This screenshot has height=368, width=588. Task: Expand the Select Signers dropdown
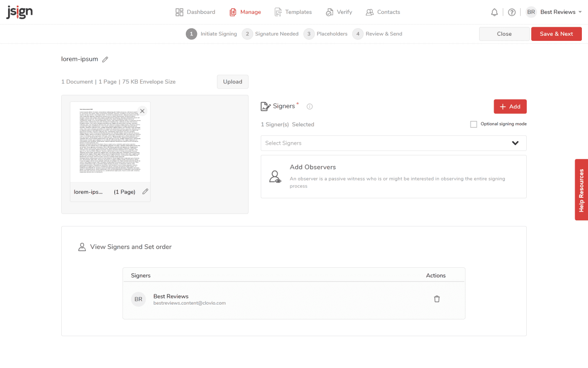pos(515,143)
